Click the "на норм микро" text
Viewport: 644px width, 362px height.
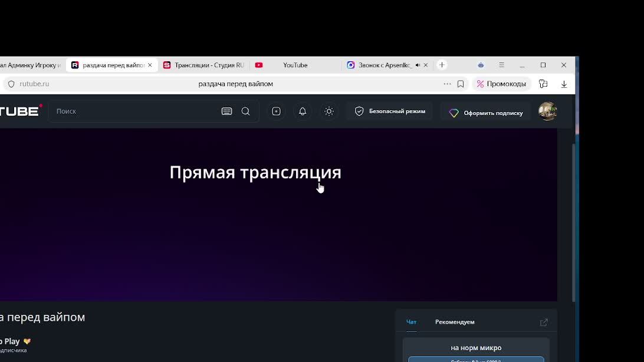click(x=476, y=348)
